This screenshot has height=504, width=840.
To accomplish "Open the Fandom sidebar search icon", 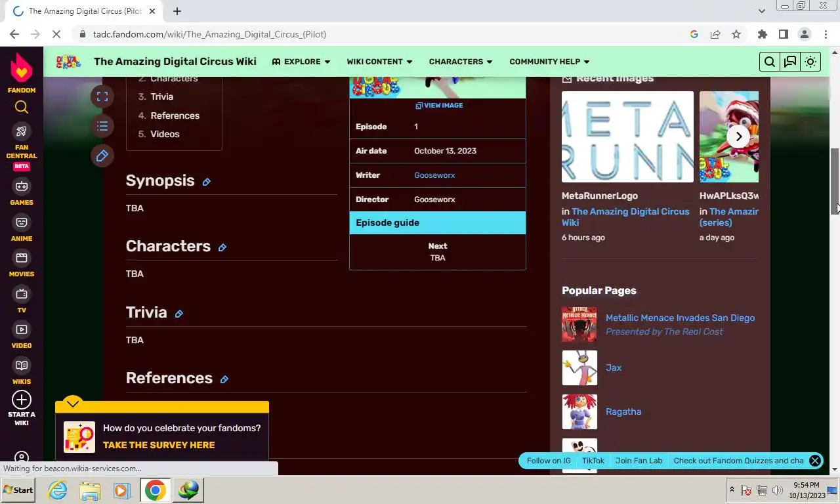I will [22, 107].
